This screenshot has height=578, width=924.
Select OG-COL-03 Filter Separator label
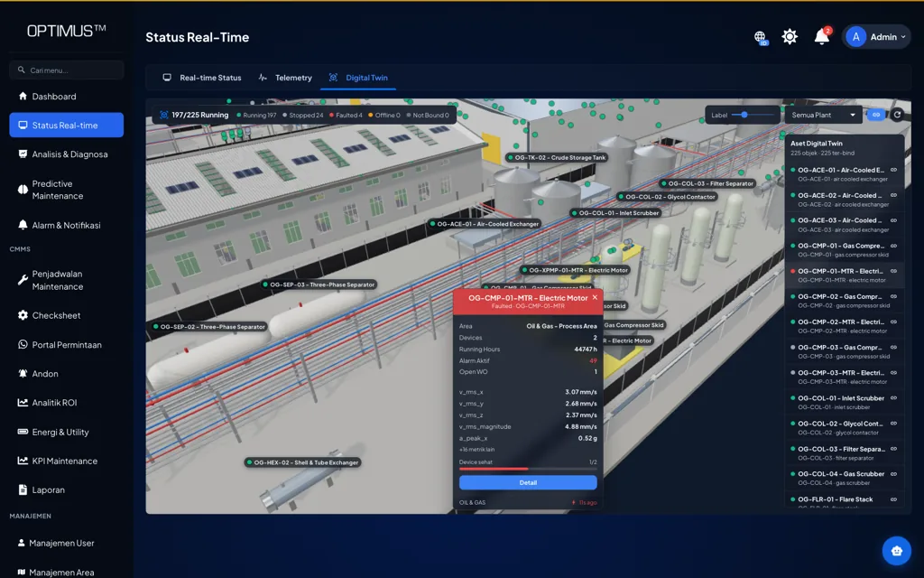(x=707, y=183)
